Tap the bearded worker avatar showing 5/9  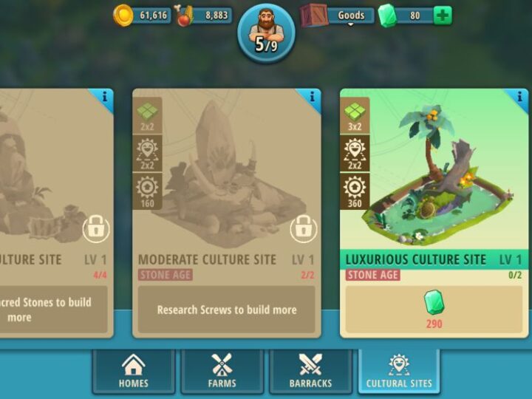(x=266, y=33)
